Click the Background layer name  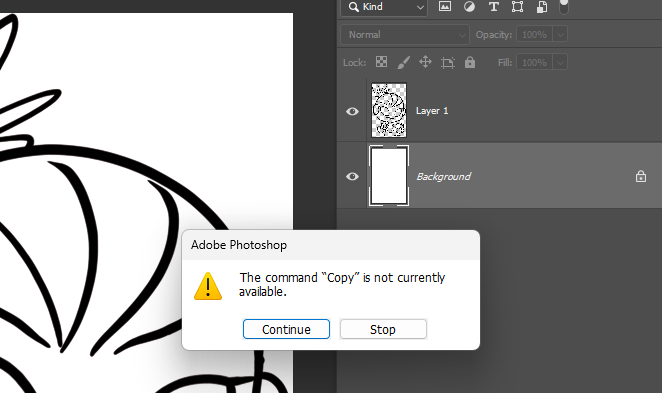coord(443,176)
